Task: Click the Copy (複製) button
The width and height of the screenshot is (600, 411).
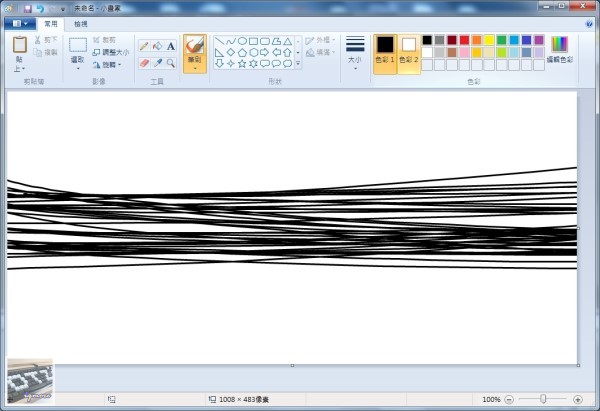Action: tap(46, 52)
